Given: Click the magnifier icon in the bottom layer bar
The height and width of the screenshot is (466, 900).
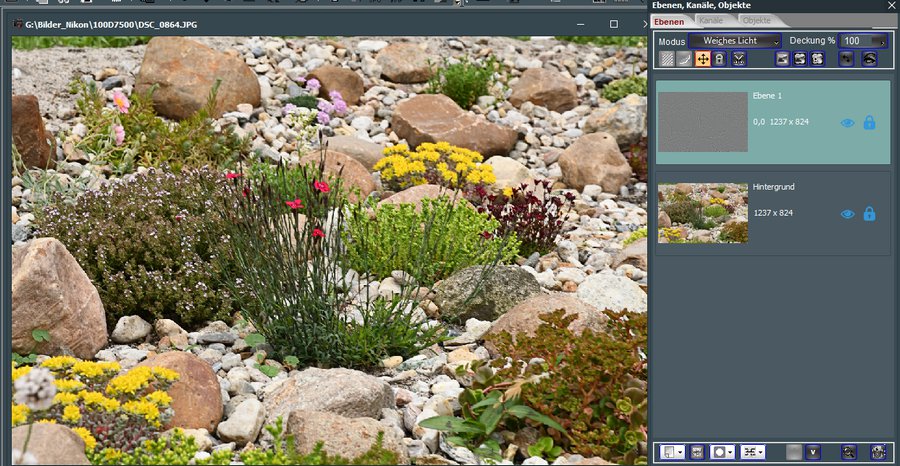Looking at the screenshot, I should pyautogui.click(x=849, y=452).
